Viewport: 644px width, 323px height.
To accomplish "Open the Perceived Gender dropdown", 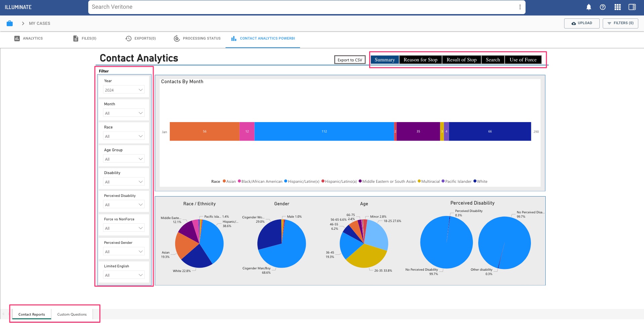I will [x=124, y=252].
